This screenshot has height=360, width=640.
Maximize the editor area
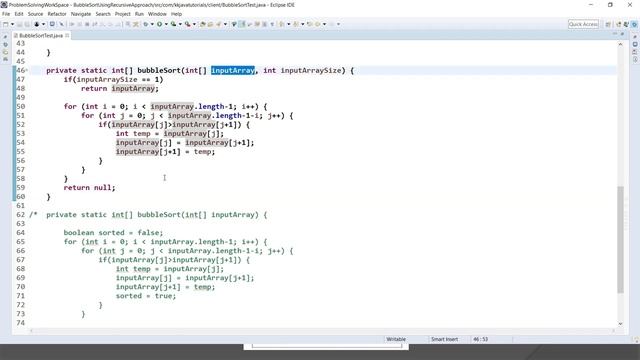(622, 34)
